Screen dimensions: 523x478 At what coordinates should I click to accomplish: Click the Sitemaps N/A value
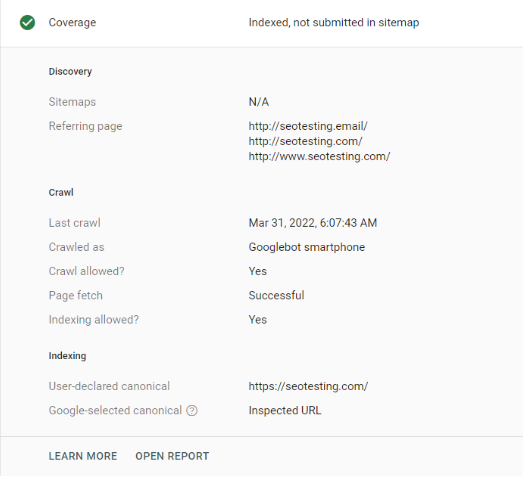(x=259, y=102)
